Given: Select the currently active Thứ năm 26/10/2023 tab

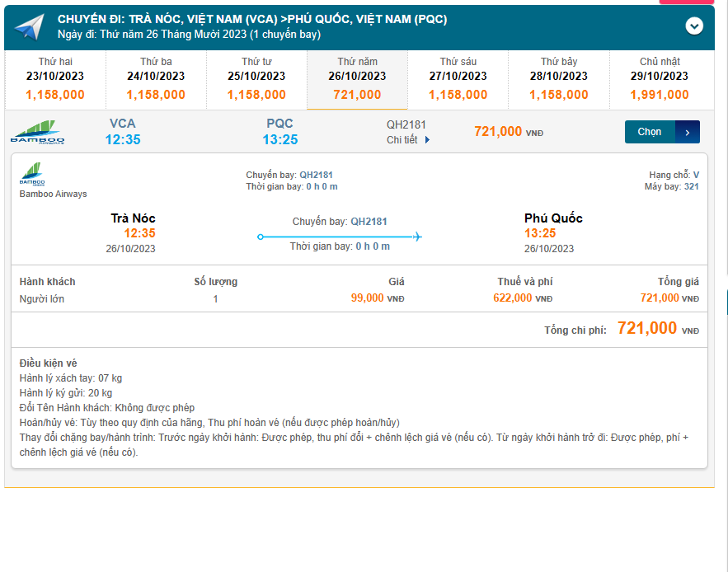Looking at the screenshot, I should click(x=357, y=79).
